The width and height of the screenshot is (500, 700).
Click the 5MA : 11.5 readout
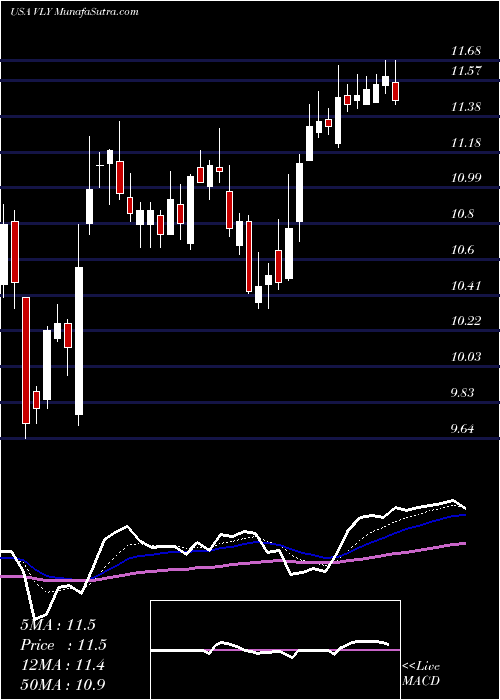[x=58, y=625]
